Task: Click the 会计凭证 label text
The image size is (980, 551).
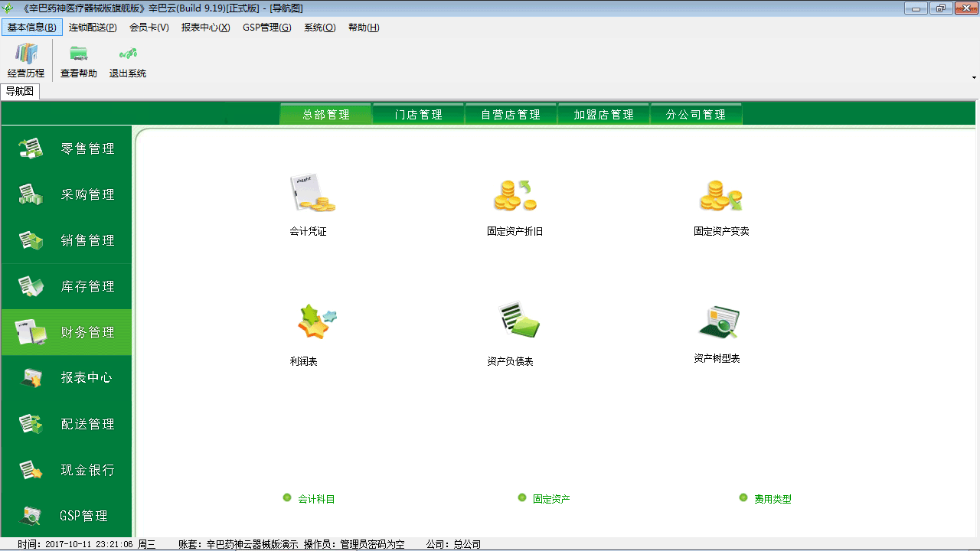Action: coord(308,231)
